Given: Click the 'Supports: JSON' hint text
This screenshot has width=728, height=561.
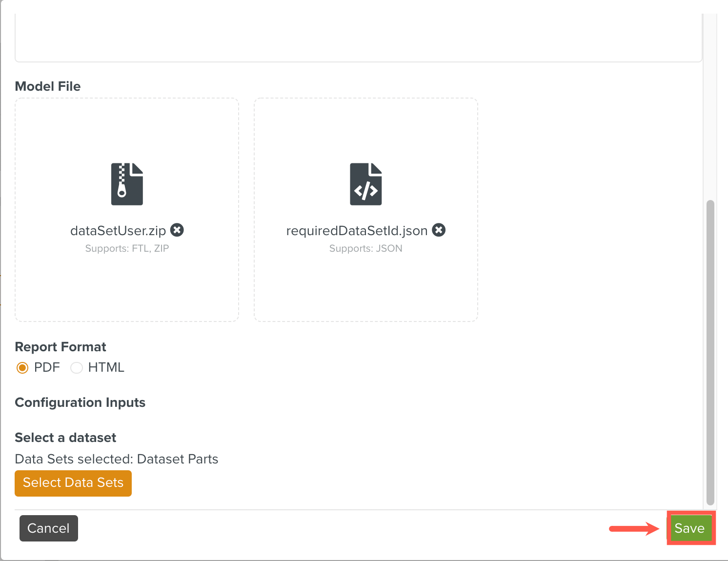Looking at the screenshot, I should click(365, 248).
